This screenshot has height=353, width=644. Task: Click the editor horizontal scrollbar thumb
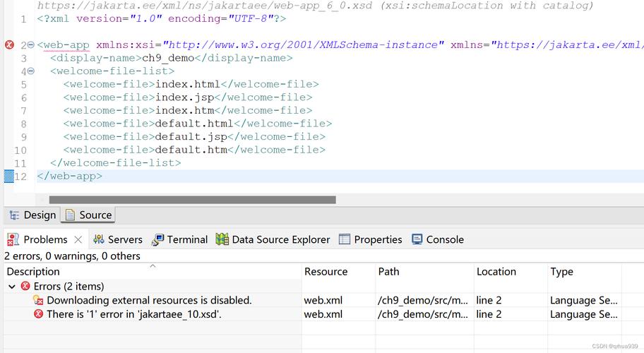(192, 200)
